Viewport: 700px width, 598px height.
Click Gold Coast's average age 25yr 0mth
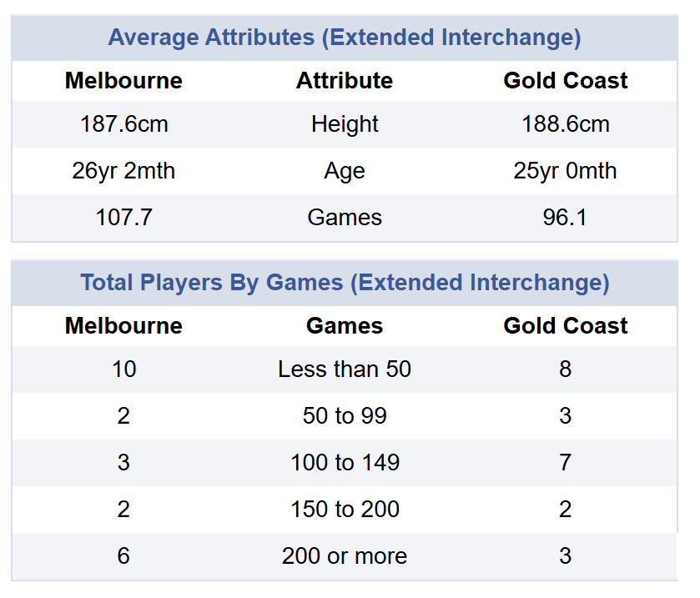(x=565, y=171)
